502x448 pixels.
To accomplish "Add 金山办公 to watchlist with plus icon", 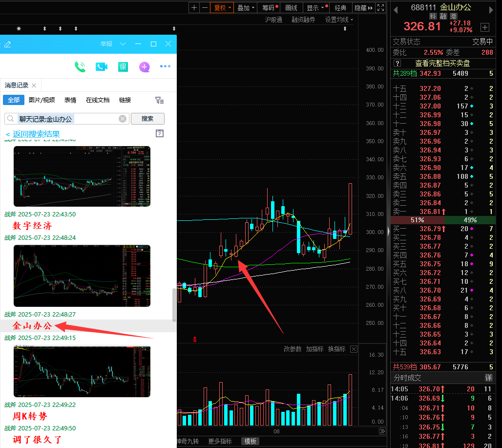I will (485, 27).
